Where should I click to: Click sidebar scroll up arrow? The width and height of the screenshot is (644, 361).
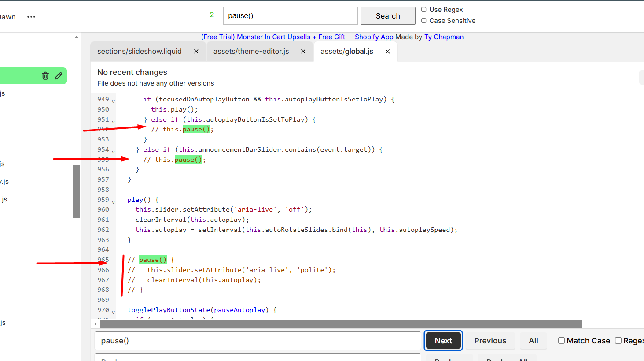[x=77, y=37]
